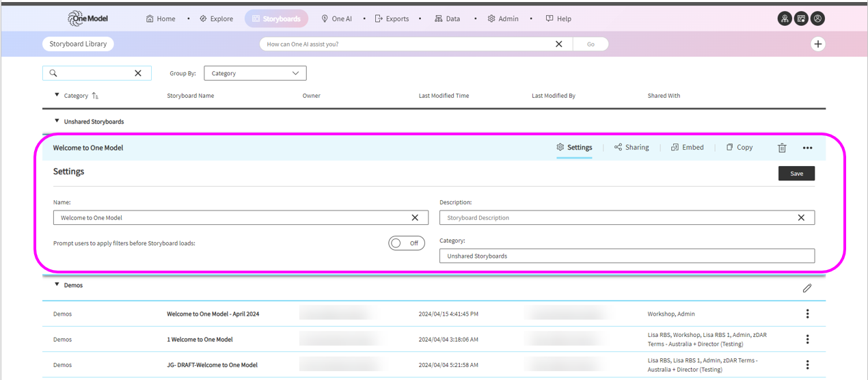Edit the Demos category with pencil icon
Viewport: 868px width, 380px height.
pyautogui.click(x=807, y=288)
